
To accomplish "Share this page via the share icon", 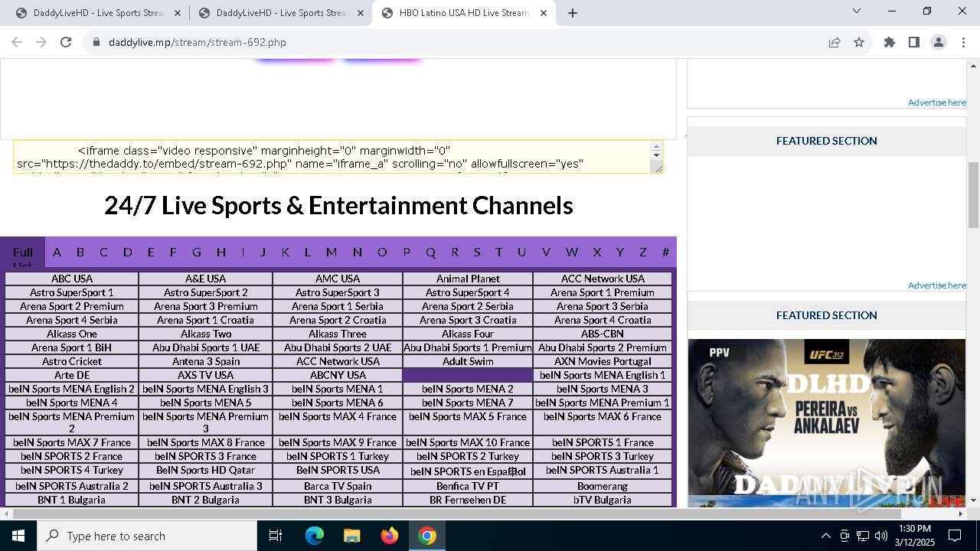I will pos(835,42).
